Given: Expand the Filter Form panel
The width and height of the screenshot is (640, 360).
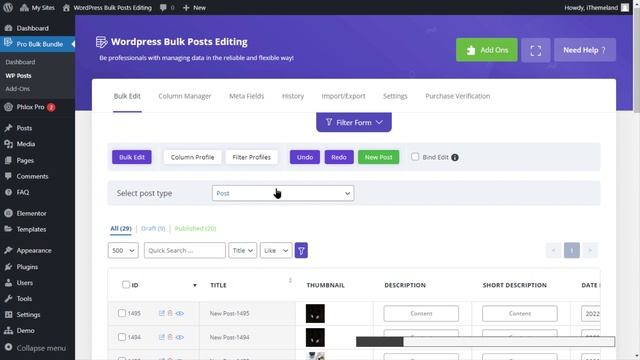Looking at the screenshot, I should click(354, 122).
